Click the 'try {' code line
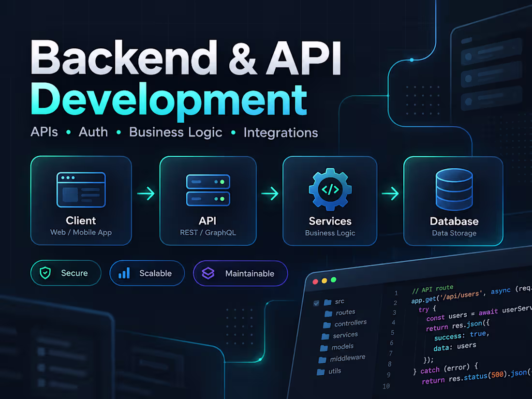 click(427, 309)
